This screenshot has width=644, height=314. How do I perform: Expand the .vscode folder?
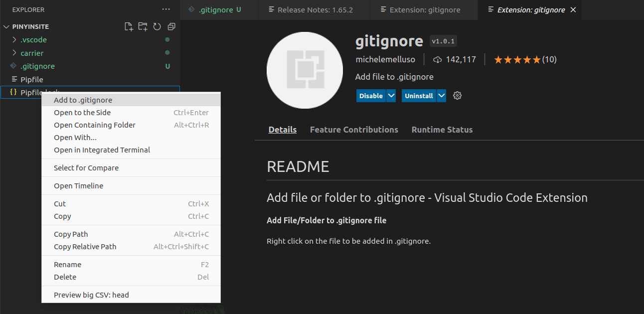click(x=14, y=40)
